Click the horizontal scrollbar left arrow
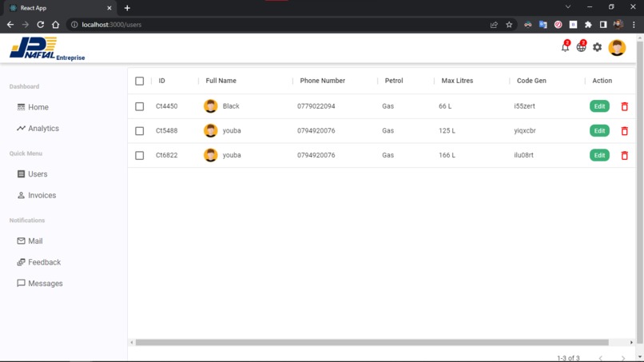This screenshot has width=644, height=362. 131,342
